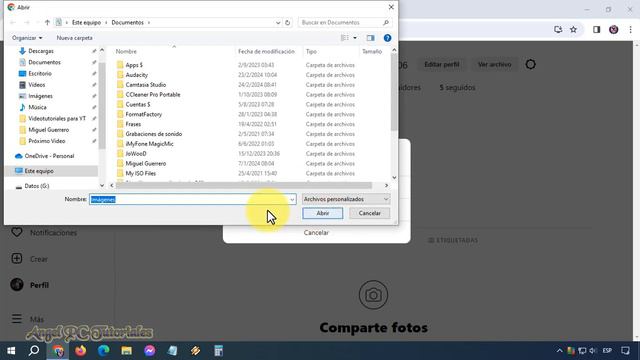Open File Explorer from the taskbar
This screenshot has width=640, height=360.
pos(127,351)
